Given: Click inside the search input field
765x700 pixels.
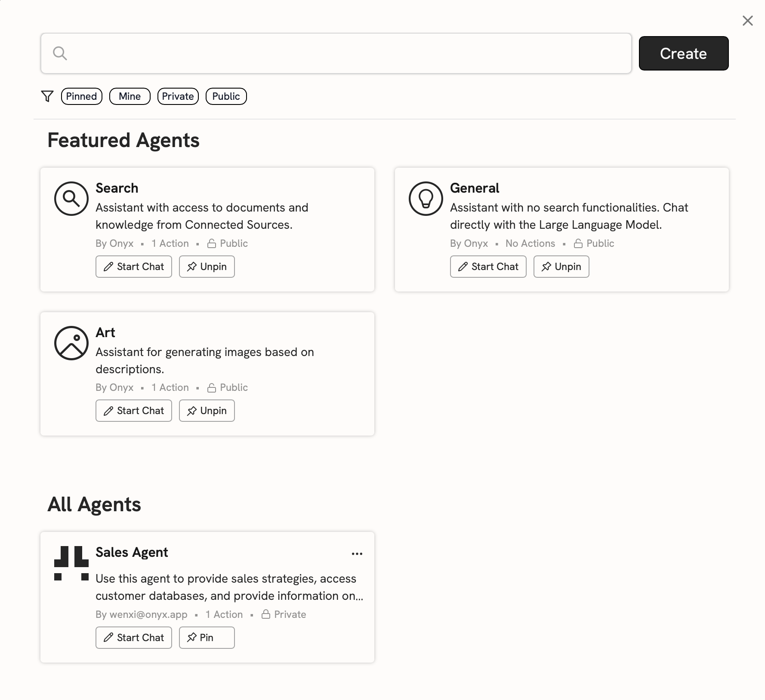Looking at the screenshot, I should click(301, 53).
